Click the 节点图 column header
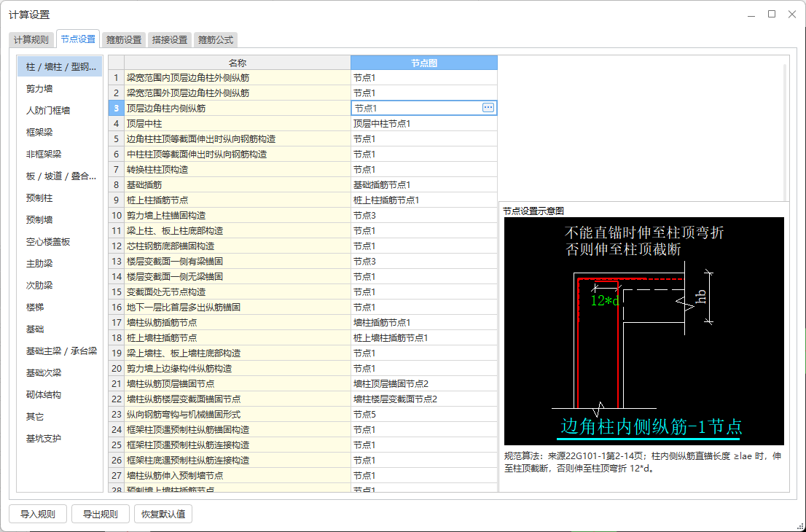Screen dimensions: 806x532 click(424, 63)
